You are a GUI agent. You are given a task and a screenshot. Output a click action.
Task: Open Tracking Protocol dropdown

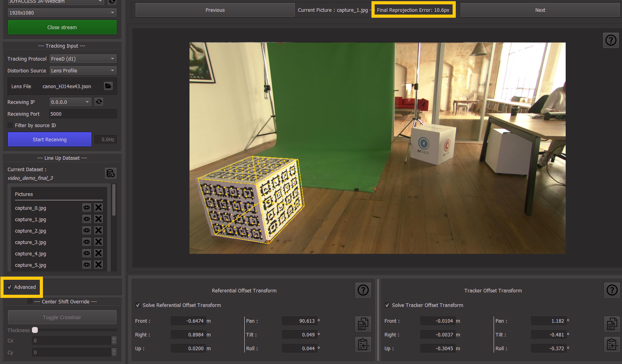point(83,59)
